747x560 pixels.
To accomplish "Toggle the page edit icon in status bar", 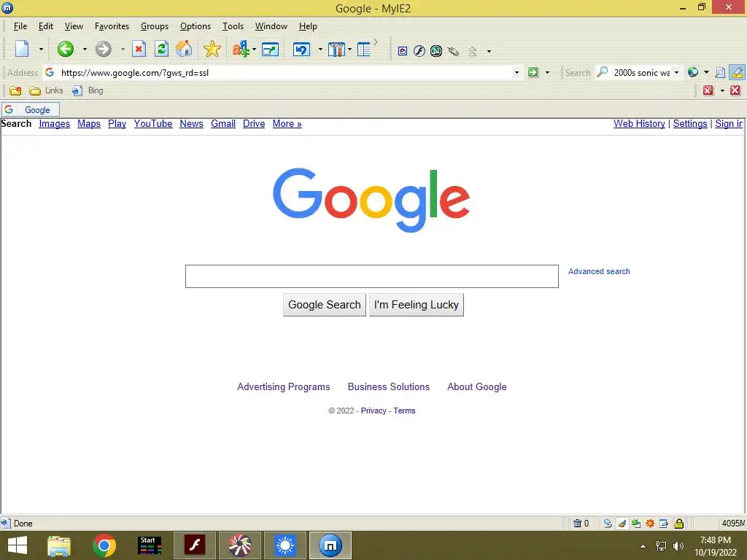I will 664,524.
